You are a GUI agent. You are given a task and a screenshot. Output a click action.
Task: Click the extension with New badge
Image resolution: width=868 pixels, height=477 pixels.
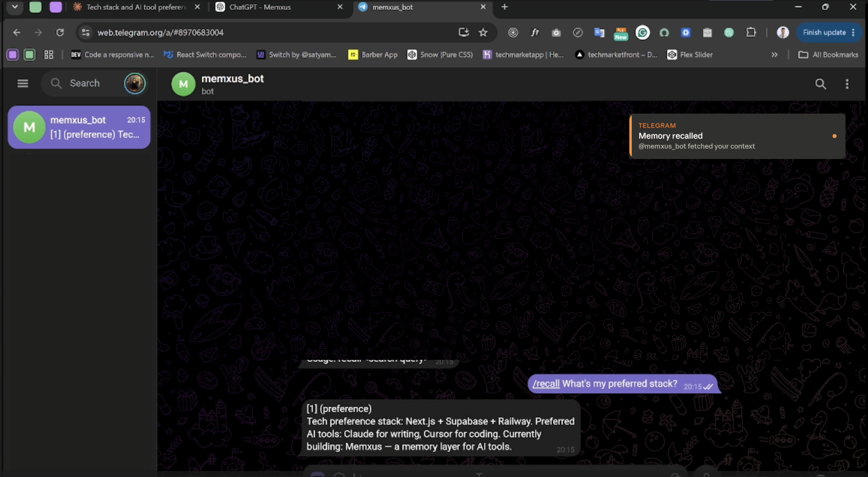point(621,33)
